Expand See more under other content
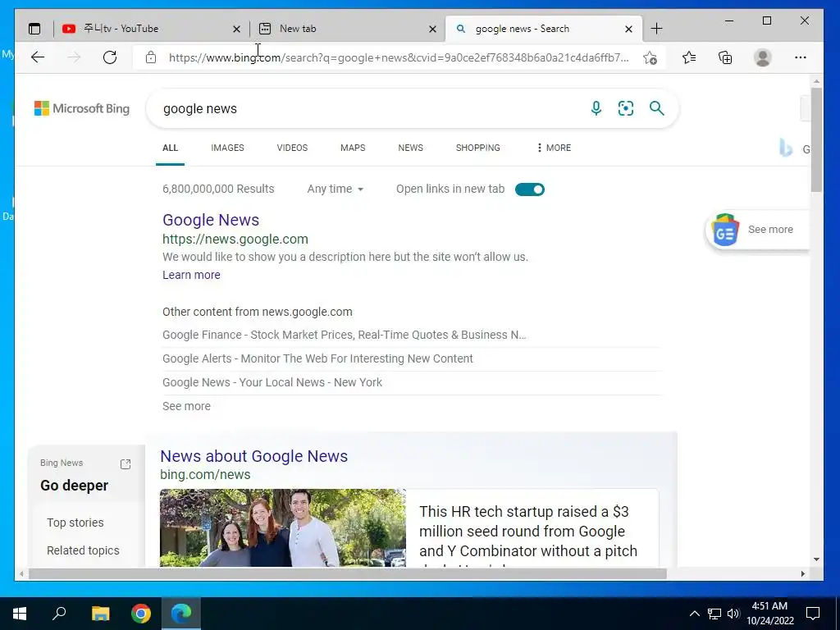The height and width of the screenshot is (630, 840). coord(186,406)
